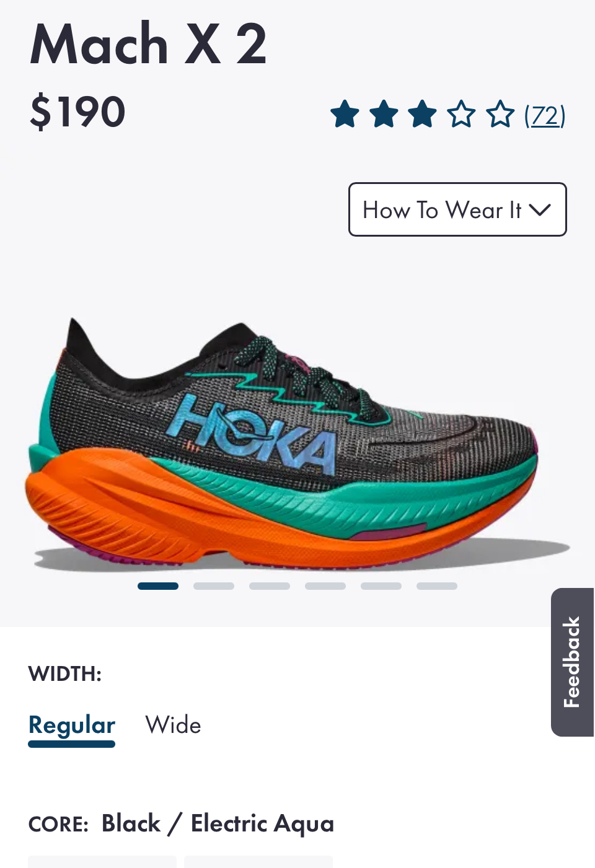595x868 pixels.
Task: Go to fifth image carousel indicator
Action: click(x=381, y=586)
